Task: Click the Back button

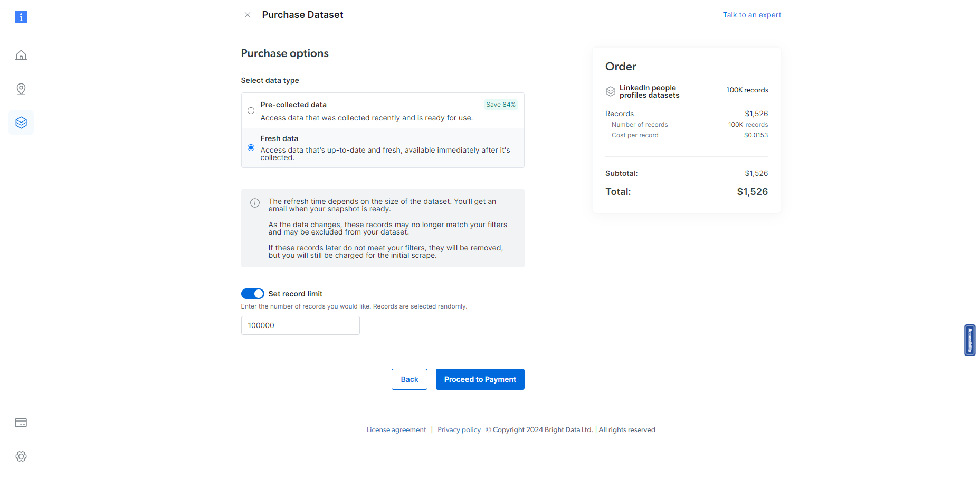Action: coord(410,379)
